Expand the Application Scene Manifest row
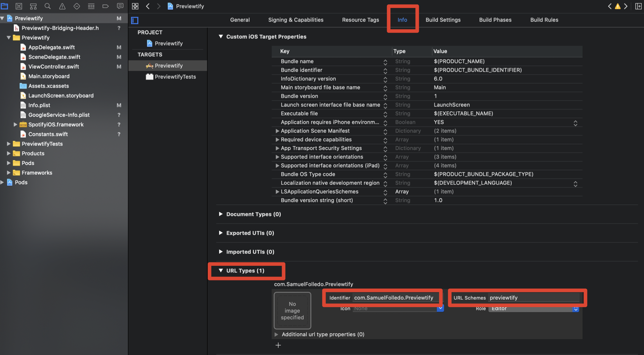 277,131
